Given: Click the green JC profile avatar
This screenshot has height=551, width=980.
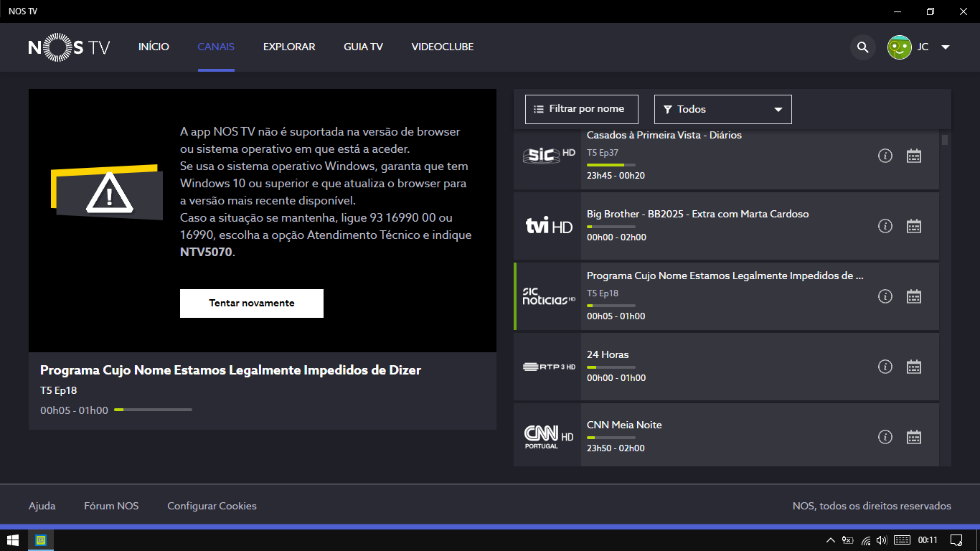Looking at the screenshot, I should coord(900,47).
